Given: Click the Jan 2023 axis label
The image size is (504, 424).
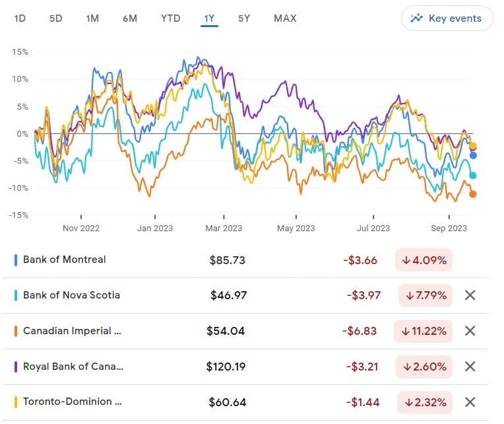Looking at the screenshot, I should point(155,228).
